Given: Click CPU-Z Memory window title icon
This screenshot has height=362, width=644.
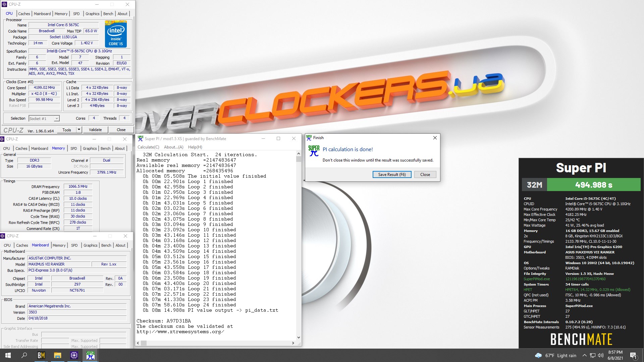Looking at the screenshot, I should click(2, 139).
